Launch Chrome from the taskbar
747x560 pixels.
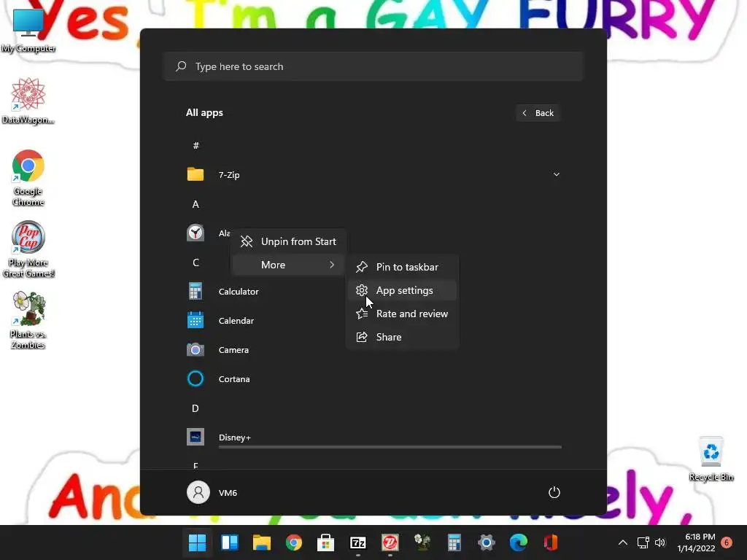pyautogui.click(x=294, y=542)
